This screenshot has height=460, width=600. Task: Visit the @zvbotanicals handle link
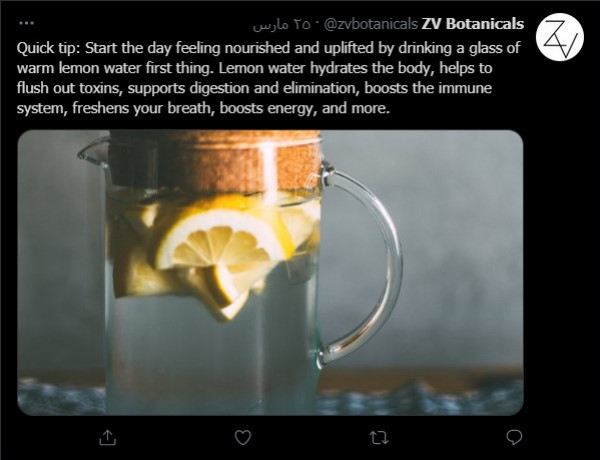371,24
